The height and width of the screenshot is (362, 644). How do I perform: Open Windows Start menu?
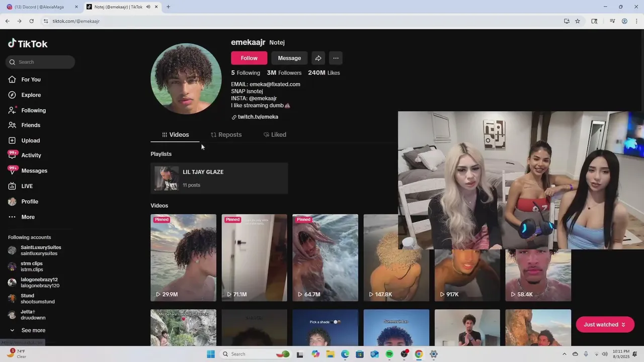[211, 354]
